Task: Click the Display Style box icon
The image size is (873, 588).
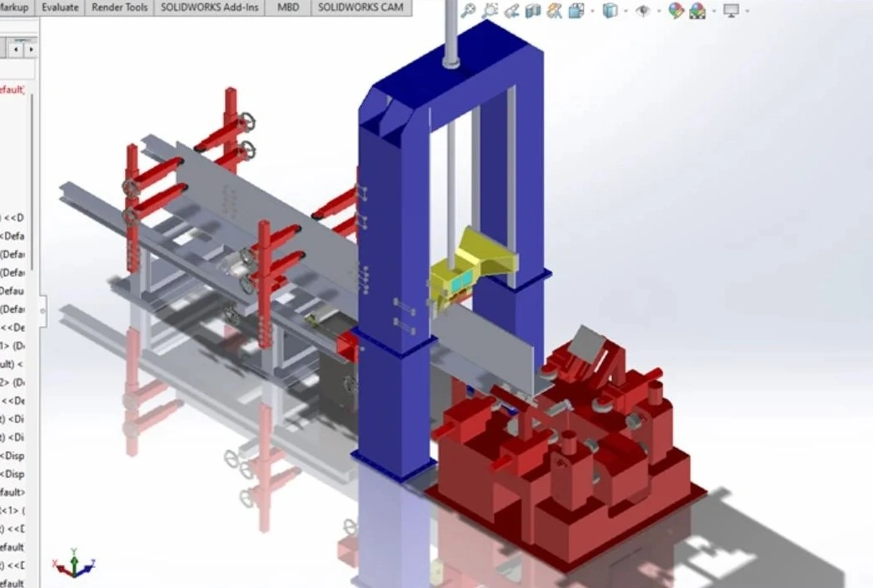Action: click(610, 11)
